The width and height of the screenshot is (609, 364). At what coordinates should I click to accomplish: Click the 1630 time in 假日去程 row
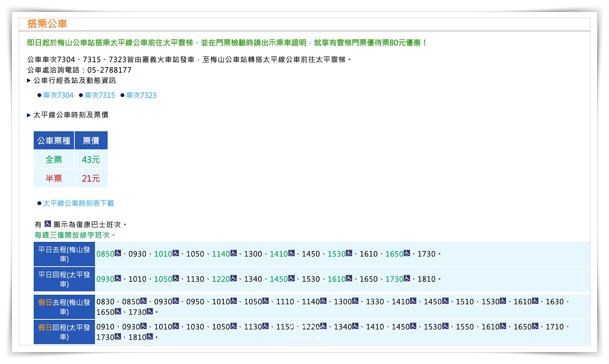(555, 302)
